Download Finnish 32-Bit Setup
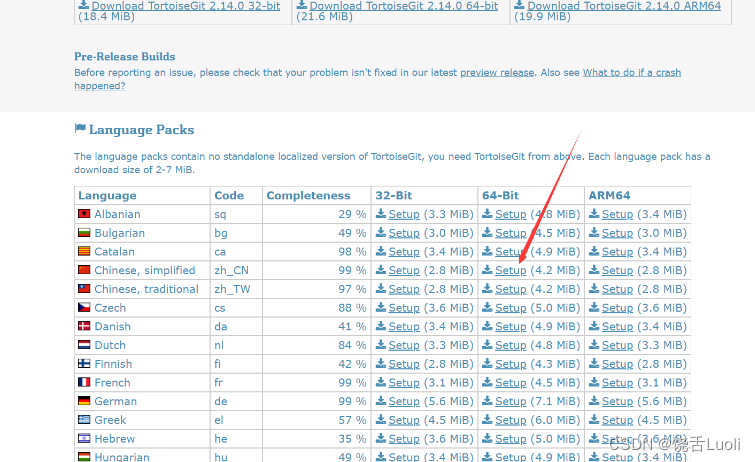Image resolution: width=755 pixels, height=462 pixels. coord(404,364)
